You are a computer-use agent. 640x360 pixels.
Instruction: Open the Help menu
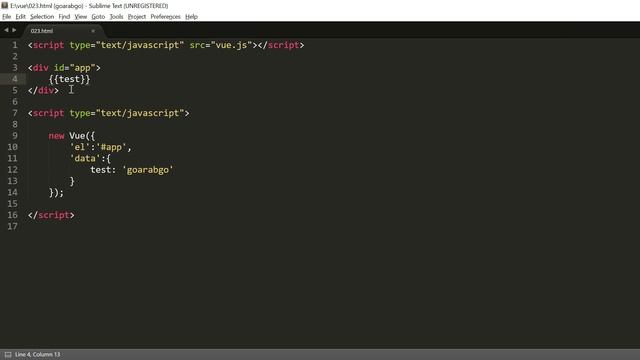coord(191,17)
